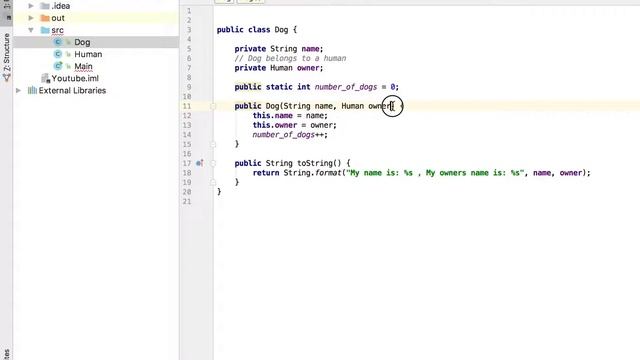Screen dimensions: 640x360
Task: Select the out folder label
Action: point(58,18)
